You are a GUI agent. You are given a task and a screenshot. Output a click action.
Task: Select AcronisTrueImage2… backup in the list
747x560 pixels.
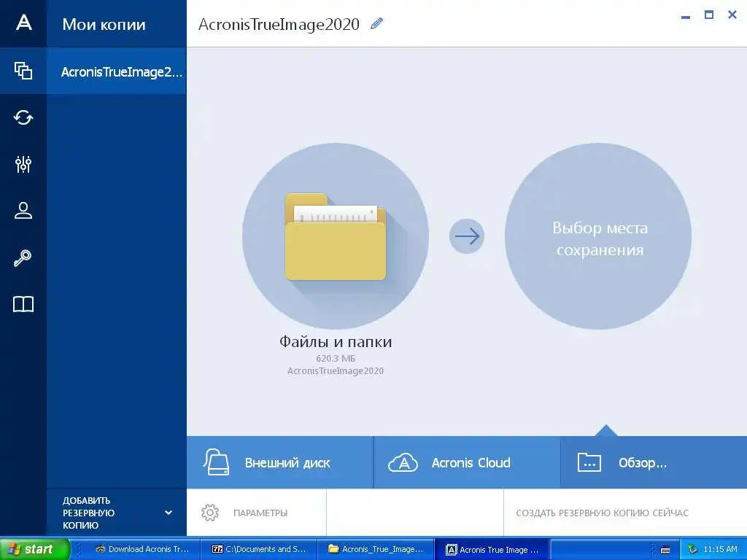coord(117,71)
